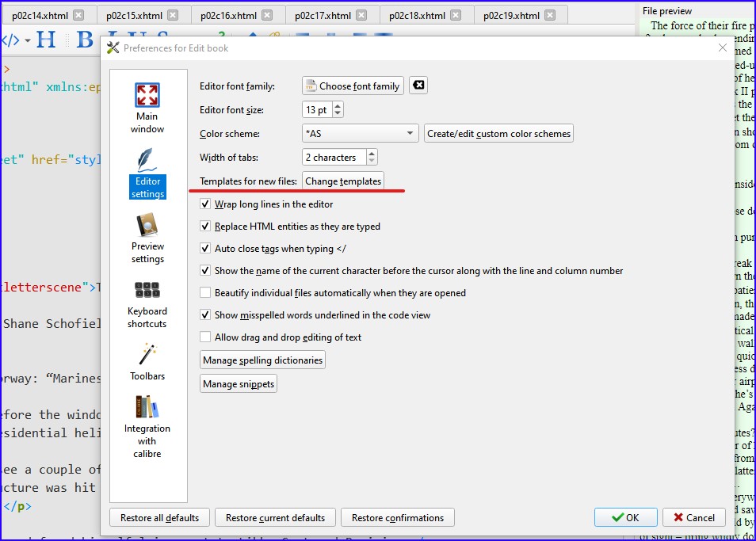Clear the editor font family setting
756x541 pixels.
pyautogui.click(x=418, y=86)
